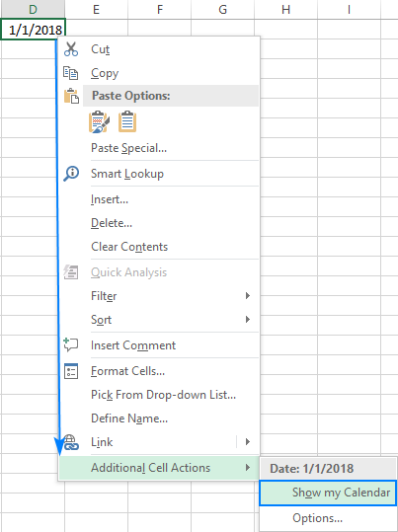Select column header G
Image resolution: width=398 pixels, height=532 pixels.
point(223,10)
